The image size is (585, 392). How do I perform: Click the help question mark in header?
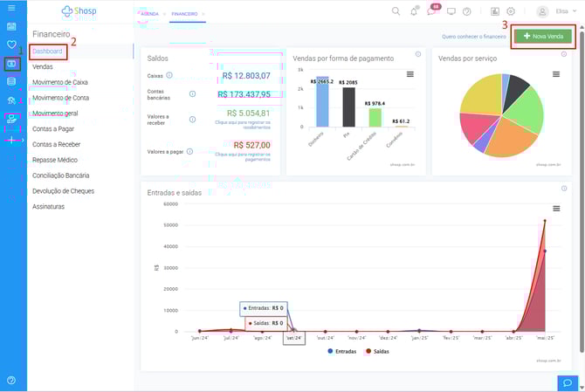[467, 11]
